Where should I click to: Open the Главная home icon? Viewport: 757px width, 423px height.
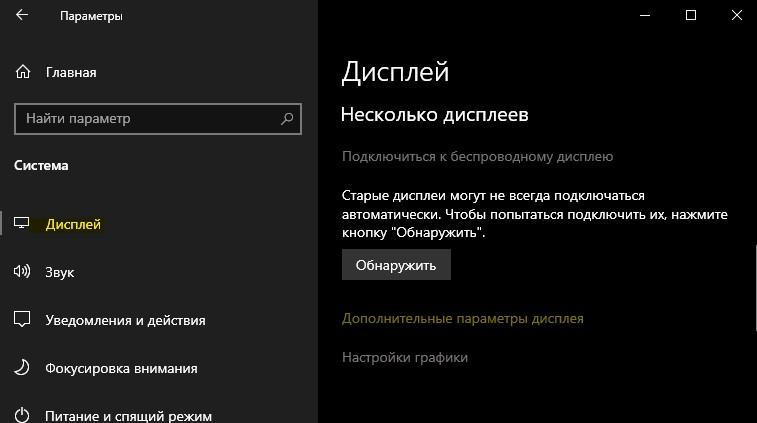[23, 72]
